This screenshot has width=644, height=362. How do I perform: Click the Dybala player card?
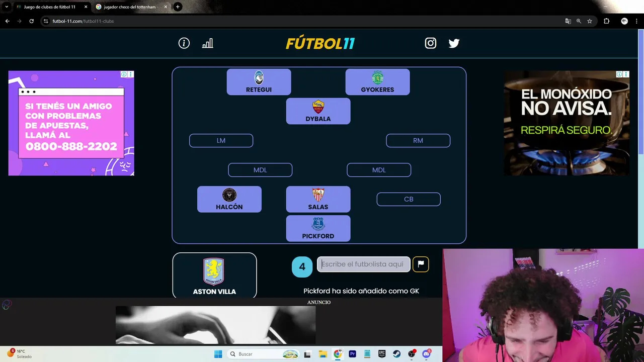(318, 111)
